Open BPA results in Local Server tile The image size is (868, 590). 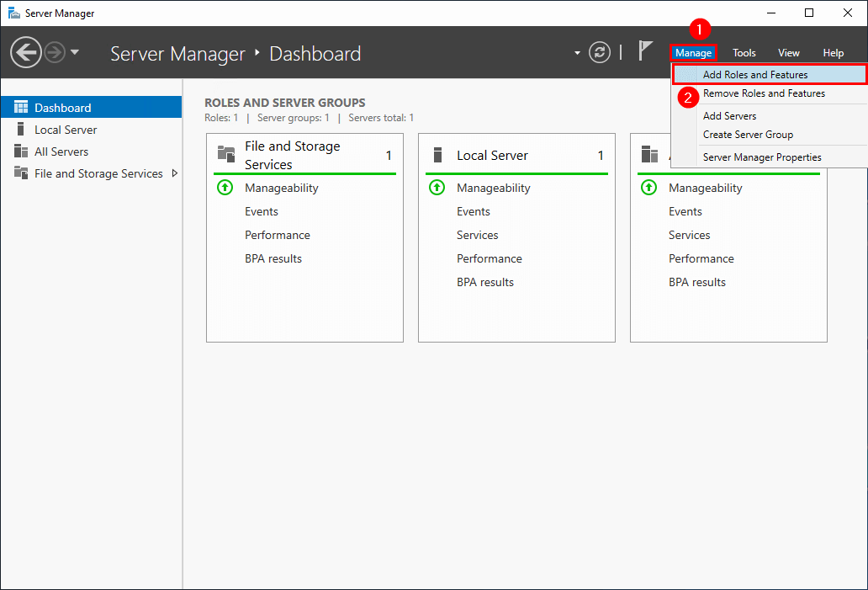point(485,282)
